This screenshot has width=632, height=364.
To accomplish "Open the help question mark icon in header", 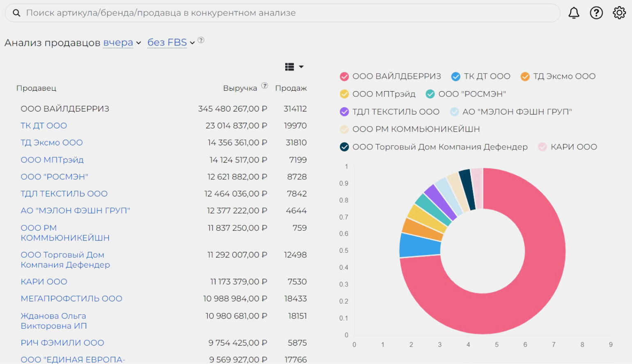I will tap(596, 13).
